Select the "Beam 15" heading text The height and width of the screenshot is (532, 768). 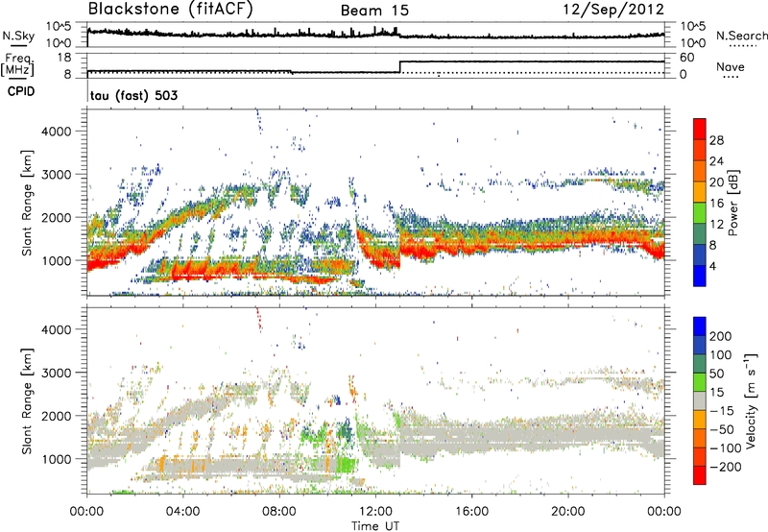[x=374, y=11]
